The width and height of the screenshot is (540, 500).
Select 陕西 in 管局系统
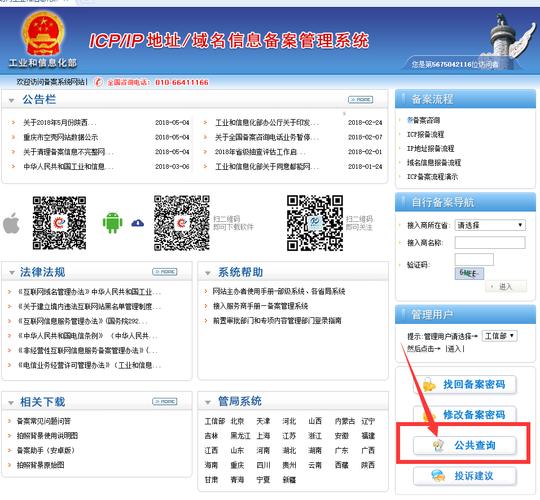coord(368,465)
